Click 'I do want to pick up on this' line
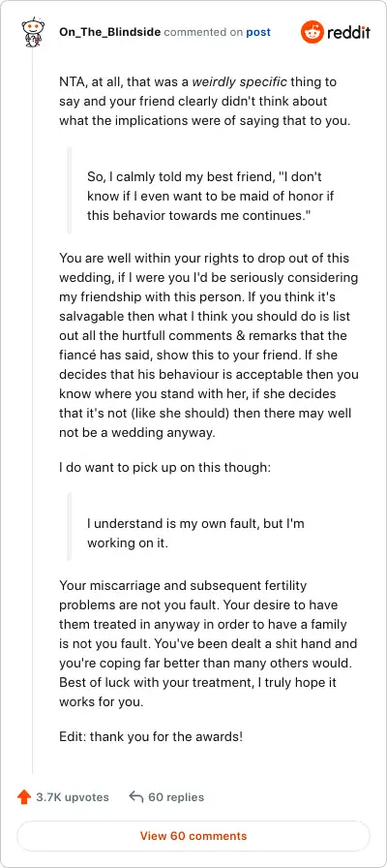This screenshot has height=868, width=387. click(164, 467)
